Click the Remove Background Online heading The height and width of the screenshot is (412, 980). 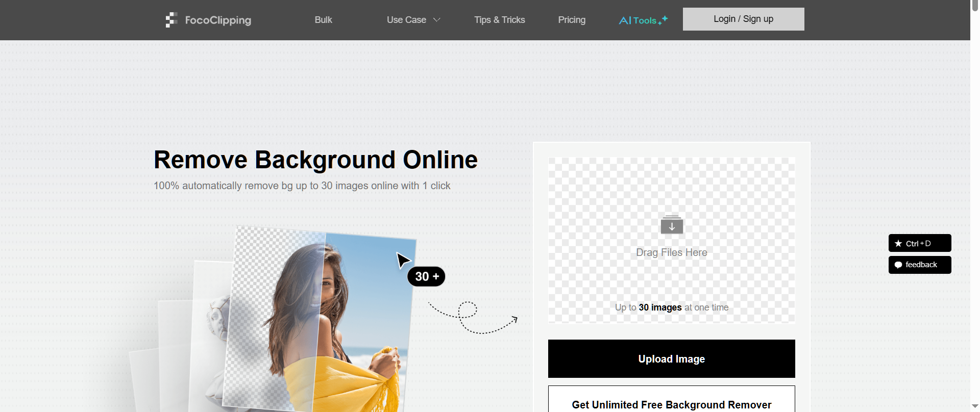point(315,160)
